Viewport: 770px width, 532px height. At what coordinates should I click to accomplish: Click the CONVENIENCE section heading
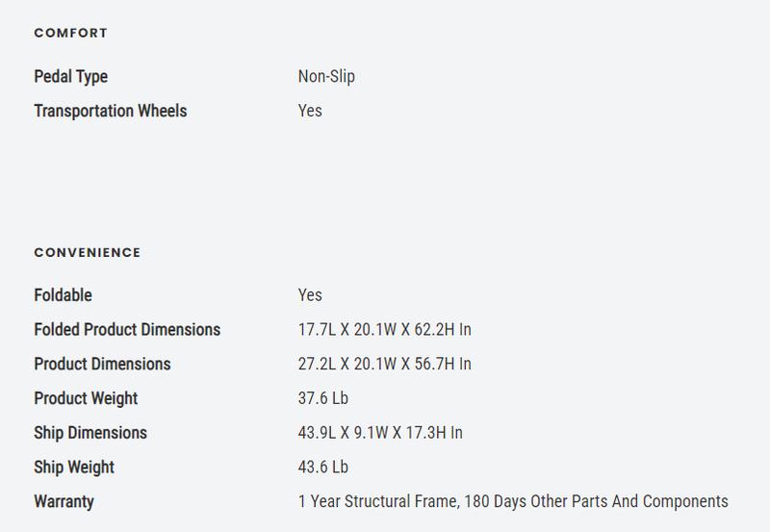[x=87, y=252]
